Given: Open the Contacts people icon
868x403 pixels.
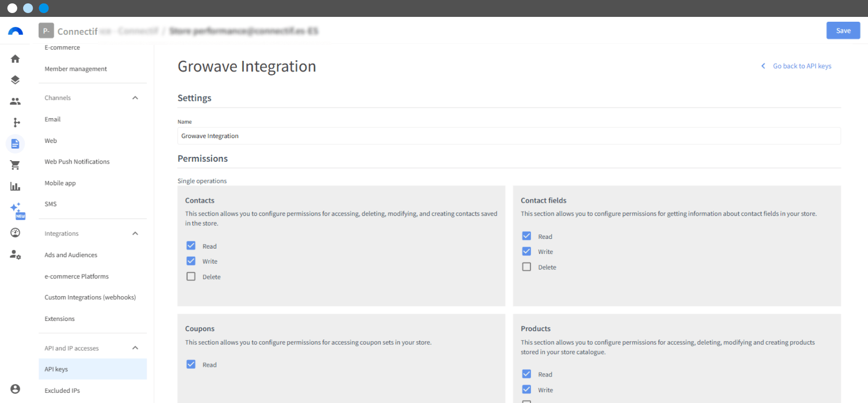Looking at the screenshot, I should pyautogui.click(x=15, y=101).
